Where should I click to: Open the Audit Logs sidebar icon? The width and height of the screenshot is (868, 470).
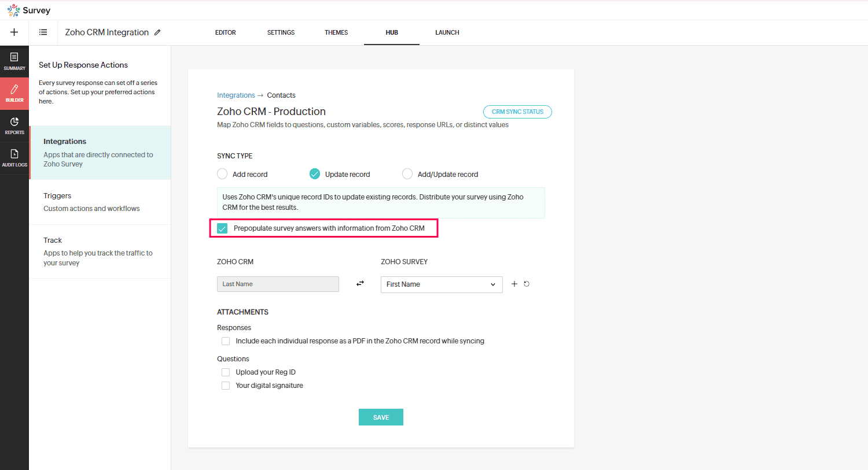pyautogui.click(x=14, y=158)
